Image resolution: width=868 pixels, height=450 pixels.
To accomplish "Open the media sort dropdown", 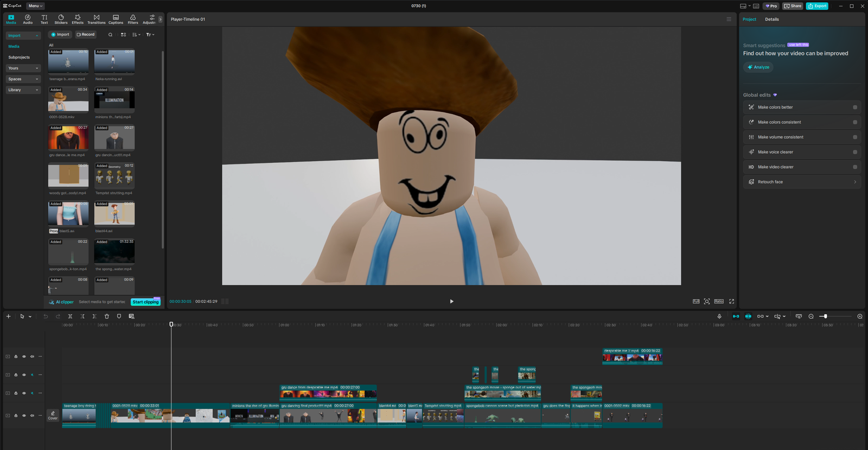I will pos(136,35).
